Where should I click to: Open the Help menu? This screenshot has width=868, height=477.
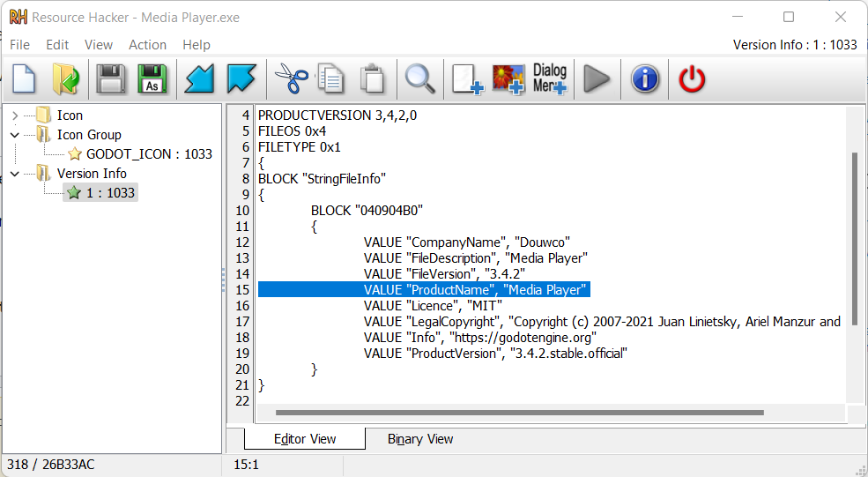click(197, 45)
